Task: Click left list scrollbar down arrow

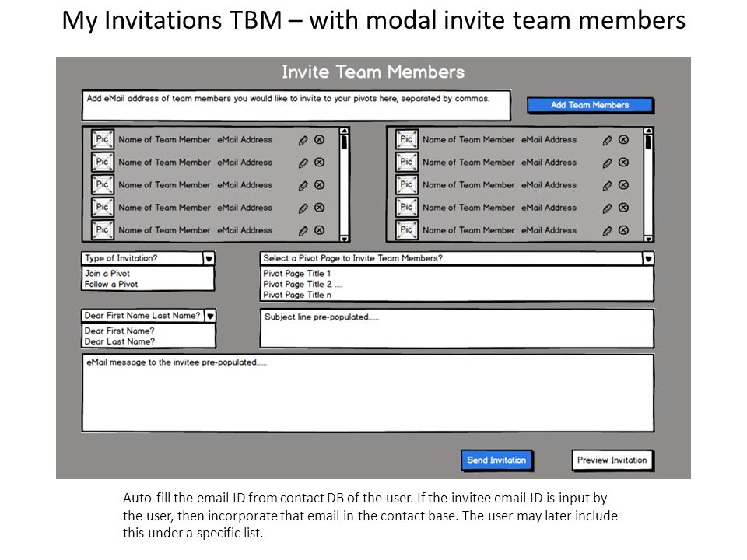Action: [344, 239]
